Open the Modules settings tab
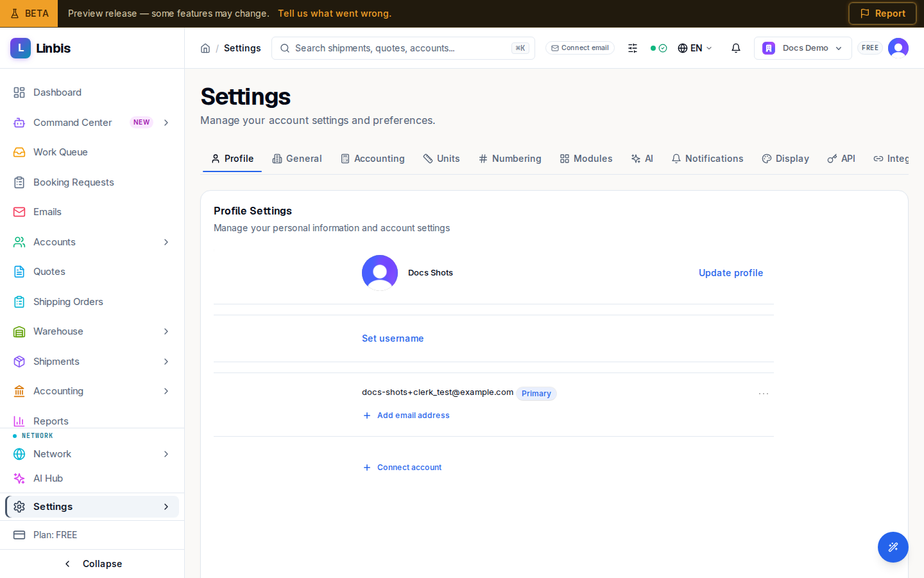This screenshot has width=924, height=578. click(586, 159)
